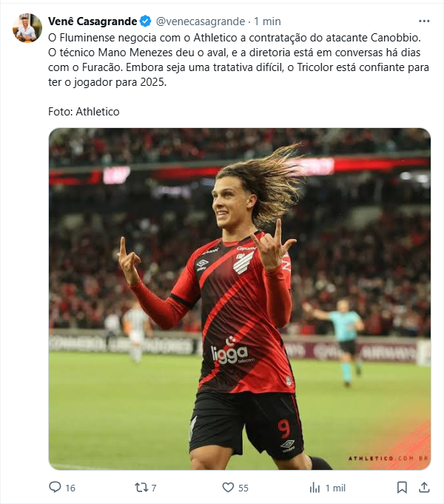Click the athletico.com.br watermark in the photo
The image size is (444, 504).
pos(388,458)
